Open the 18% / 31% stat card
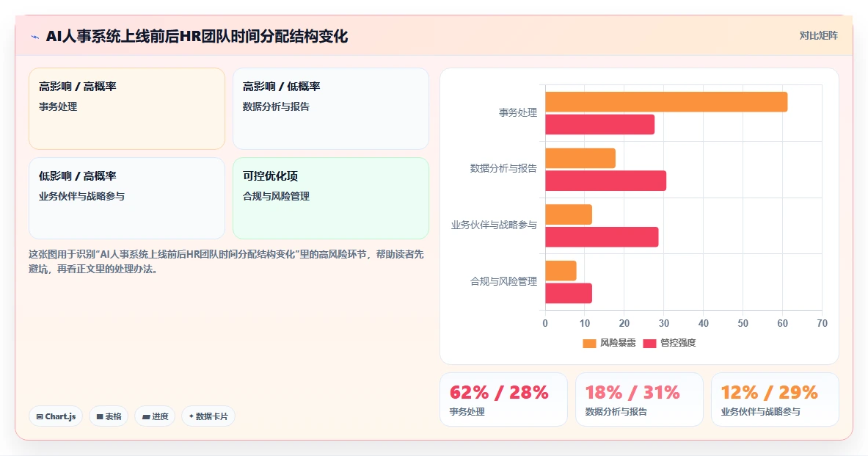Screen dimensions: 868x456 click(639, 399)
